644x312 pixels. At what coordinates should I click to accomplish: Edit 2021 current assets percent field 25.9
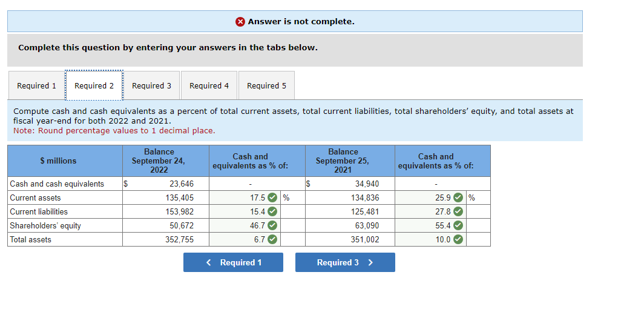coord(430,197)
